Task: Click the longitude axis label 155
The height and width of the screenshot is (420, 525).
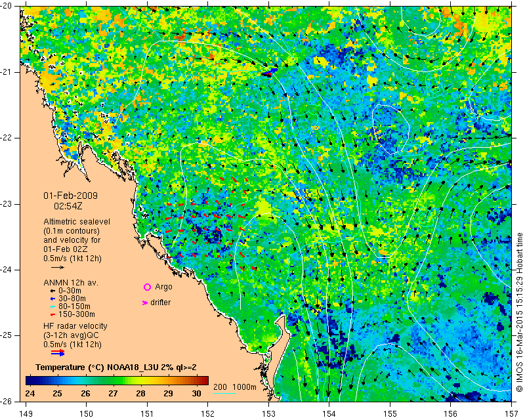Action: coord(390,414)
